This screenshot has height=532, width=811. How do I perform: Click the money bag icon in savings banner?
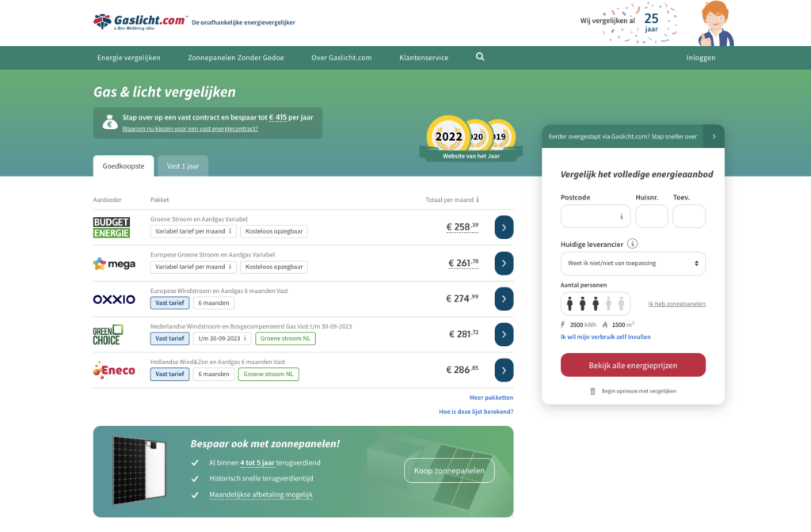point(109,123)
